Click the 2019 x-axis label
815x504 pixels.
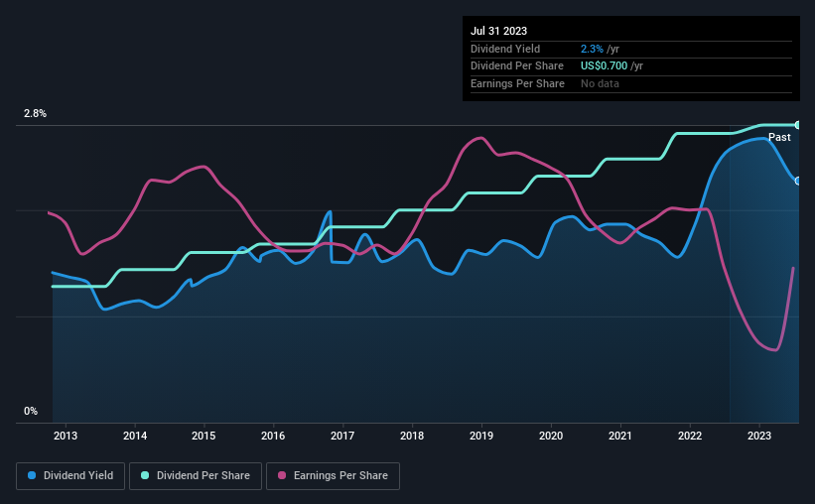(481, 436)
